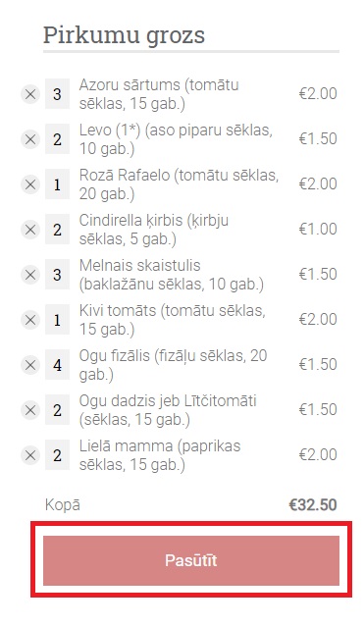364x626 pixels.
Task: Edit quantity 4 for Ogu fizālis
Action: (57, 364)
